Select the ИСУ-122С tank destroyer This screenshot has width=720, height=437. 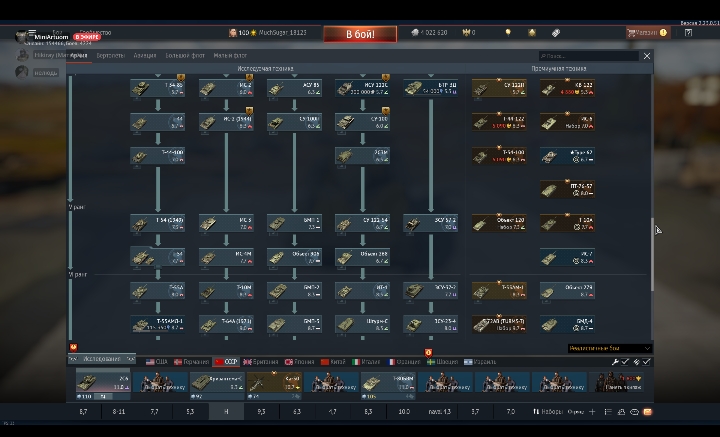(363, 88)
